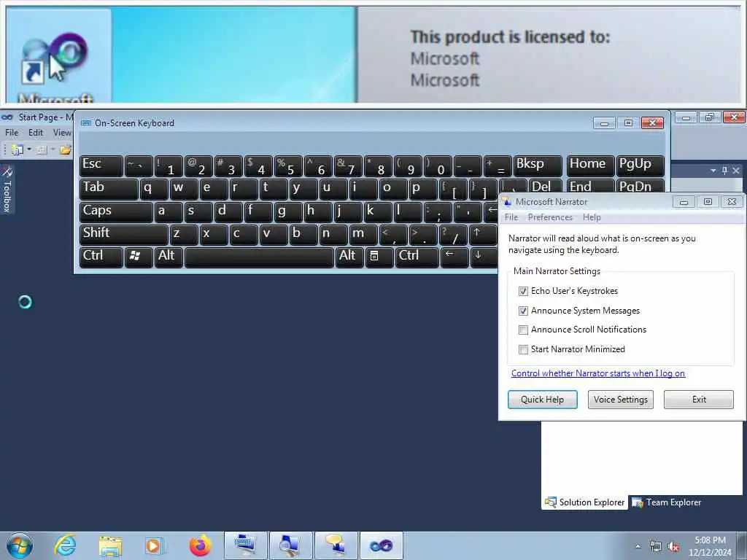Show hidden icons arrow in system tray

[x=638, y=547]
